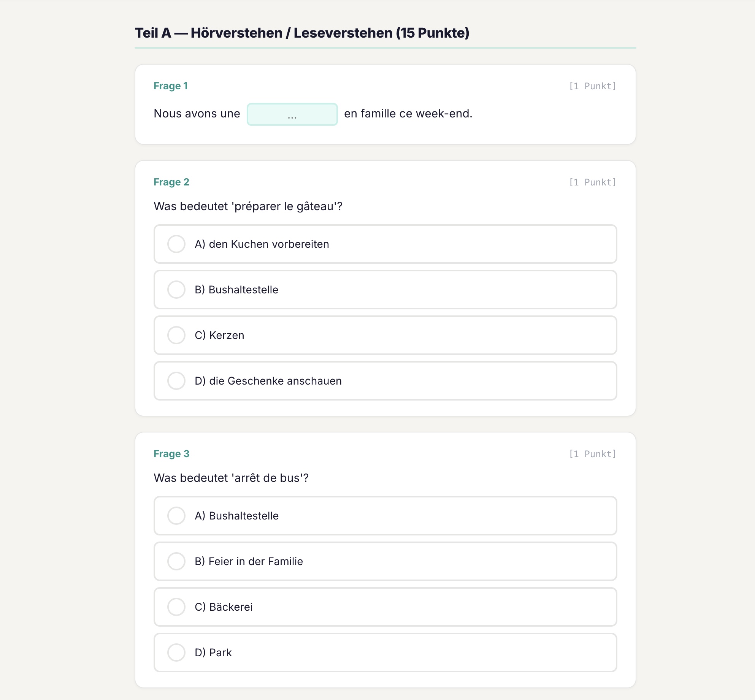
Task: Click the '[1 Punkt]' label of Frage 3
Action: (592, 454)
